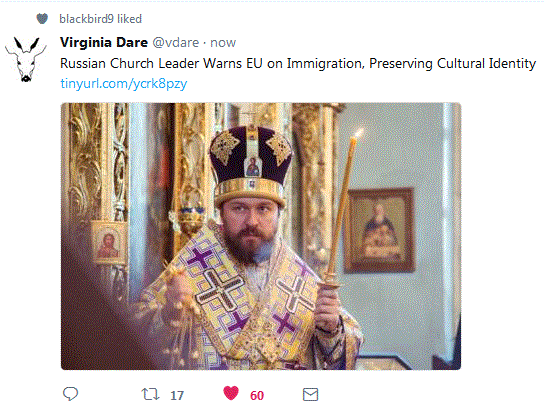Click the retweet count 17
Image resolution: width=545 pixels, height=411 pixels.
177,395
